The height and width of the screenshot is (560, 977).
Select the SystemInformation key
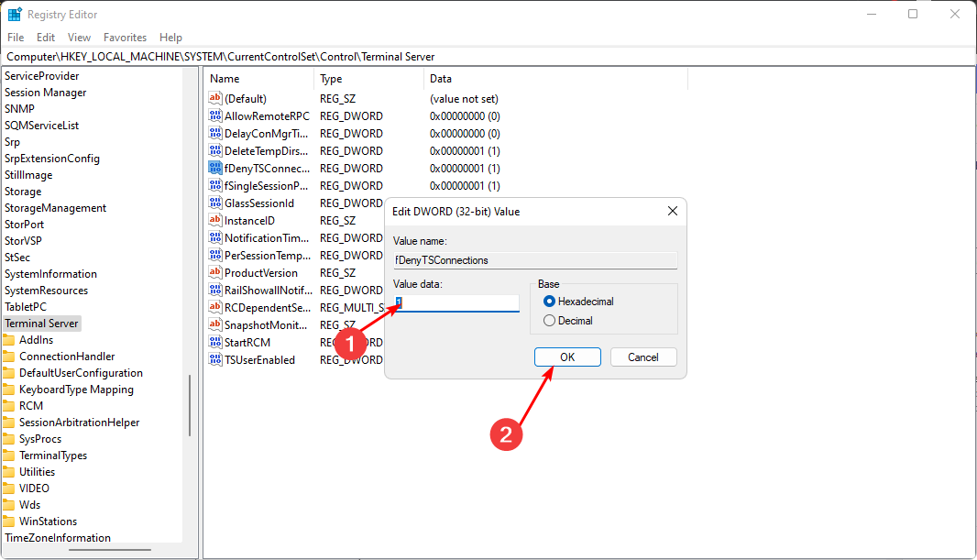click(x=50, y=274)
